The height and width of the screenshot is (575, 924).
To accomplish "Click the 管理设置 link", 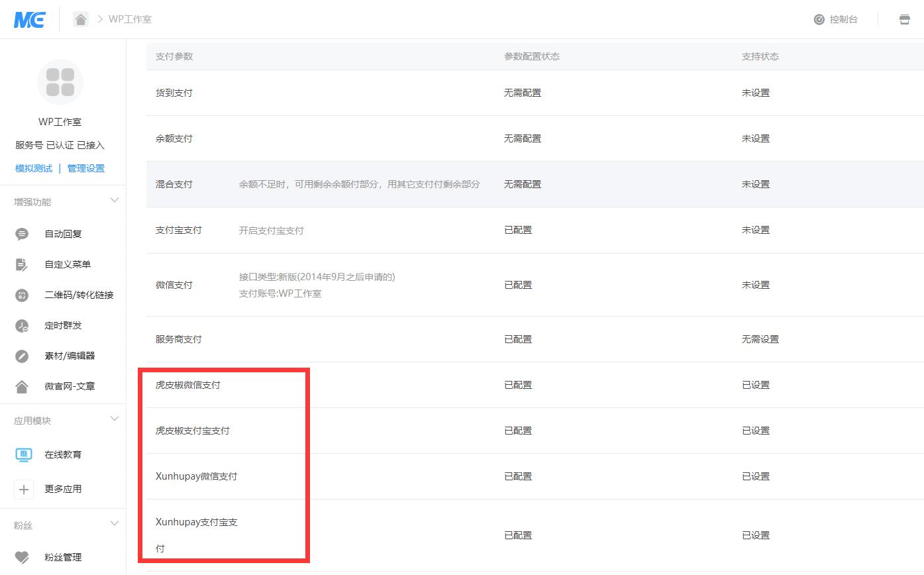I will (x=86, y=168).
